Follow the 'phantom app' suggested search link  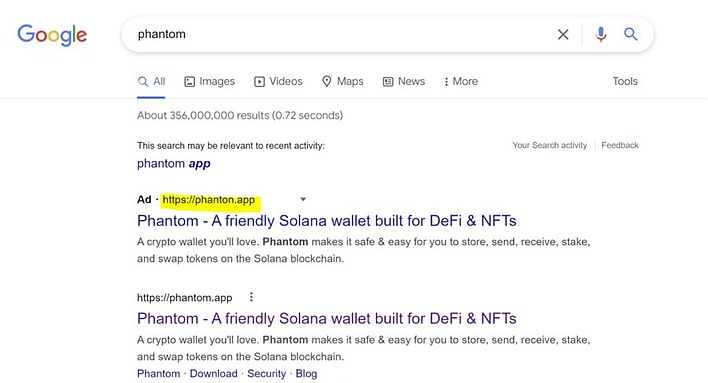173,163
